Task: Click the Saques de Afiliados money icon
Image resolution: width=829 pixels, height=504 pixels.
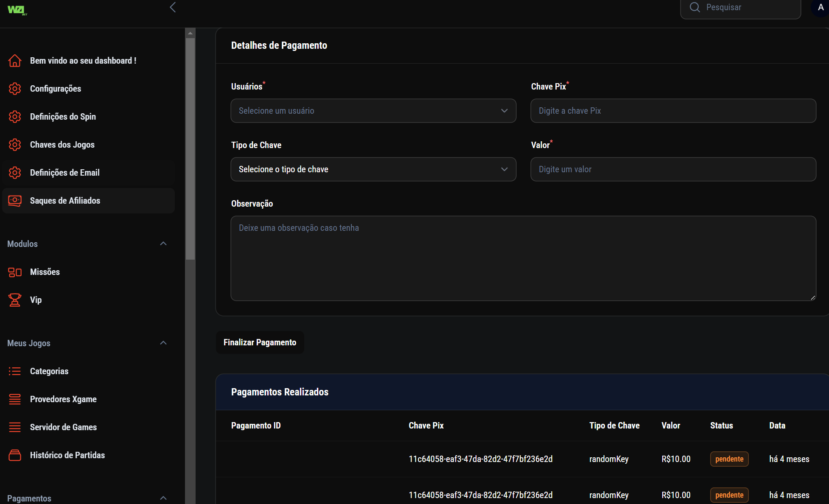Action: click(15, 201)
